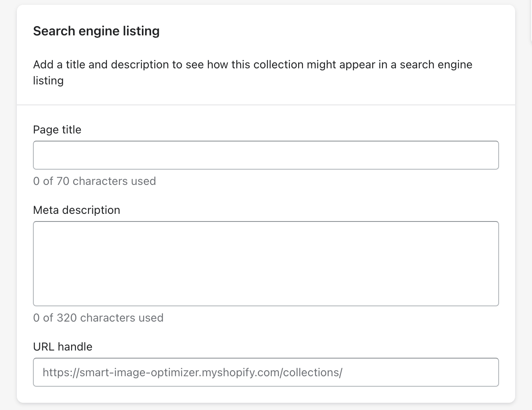Click the URL handle label
532x410 pixels.
click(63, 346)
